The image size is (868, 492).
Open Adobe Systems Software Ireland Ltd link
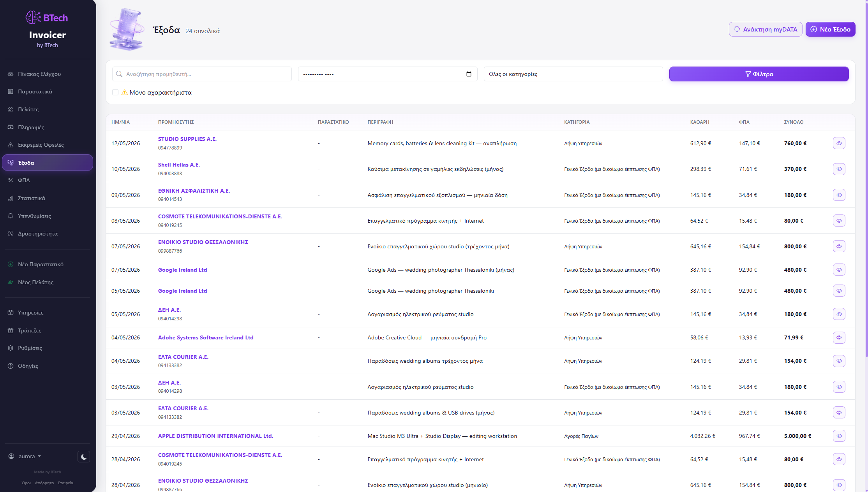click(x=206, y=337)
